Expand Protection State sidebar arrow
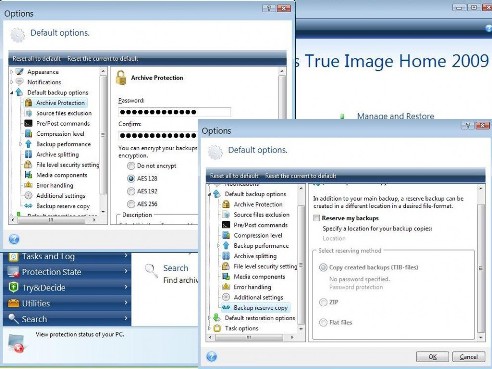This screenshot has height=369, width=492. coord(126,271)
